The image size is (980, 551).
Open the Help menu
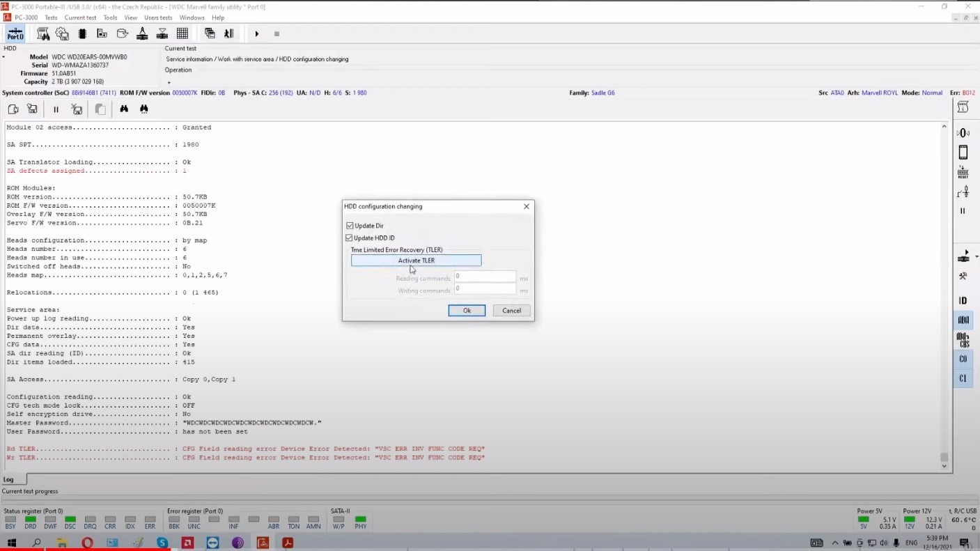coord(218,17)
